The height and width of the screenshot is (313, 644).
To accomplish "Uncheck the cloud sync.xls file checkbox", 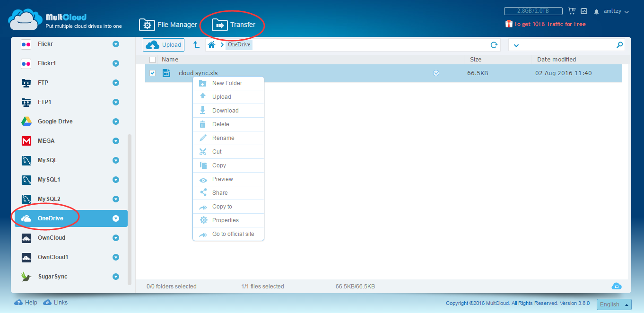I will pyautogui.click(x=153, y=73).
